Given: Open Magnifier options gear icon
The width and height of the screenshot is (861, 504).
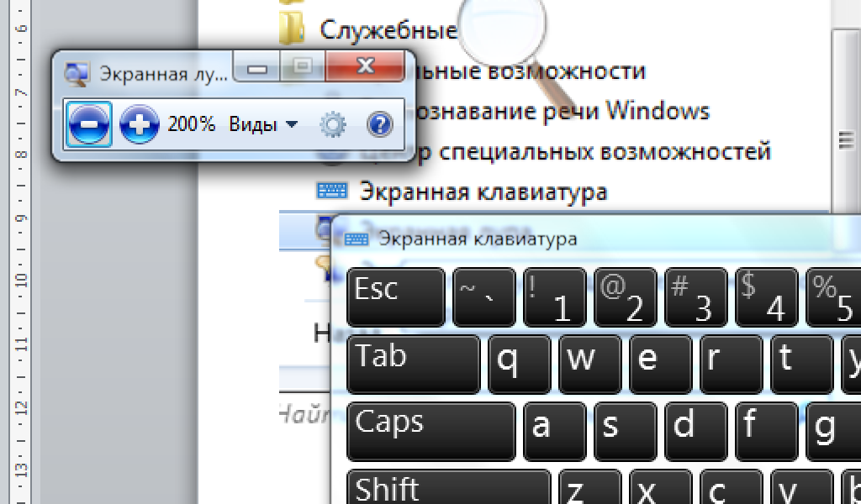Looking at the screenshot, I should [x=333, y=125].
